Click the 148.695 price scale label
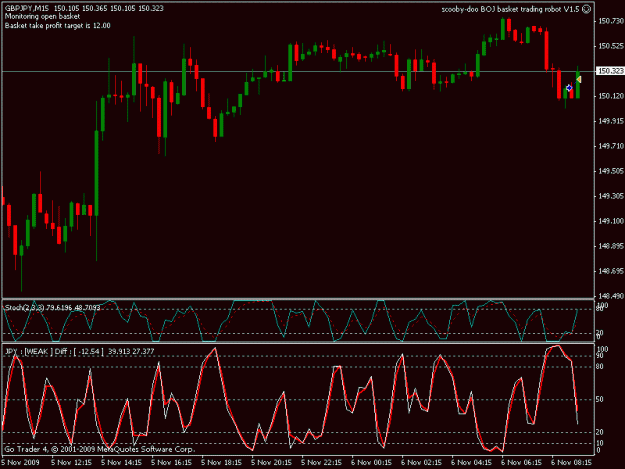Image resolution: width=625 pixels, height=469 pixels. coord(611,271)
